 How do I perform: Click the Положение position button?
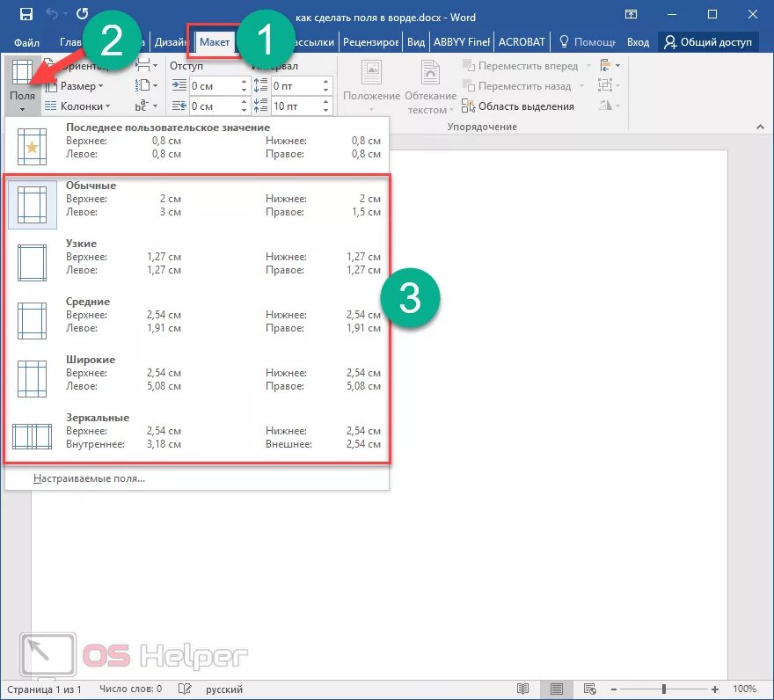371,87
